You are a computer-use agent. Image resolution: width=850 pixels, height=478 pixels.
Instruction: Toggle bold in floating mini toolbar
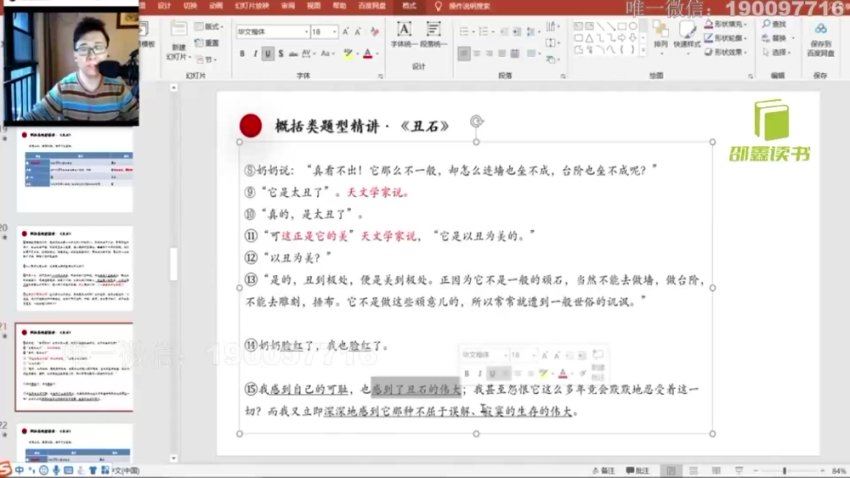[466, 373]
